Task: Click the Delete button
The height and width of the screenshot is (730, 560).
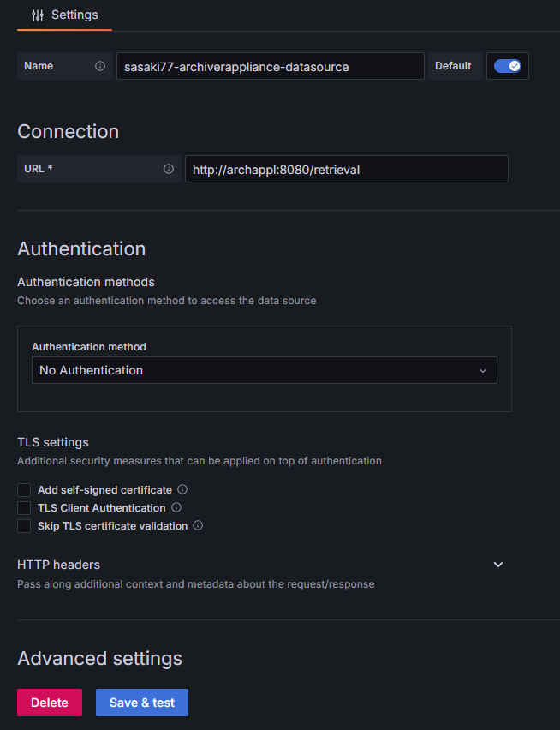Action: point(49,702)
